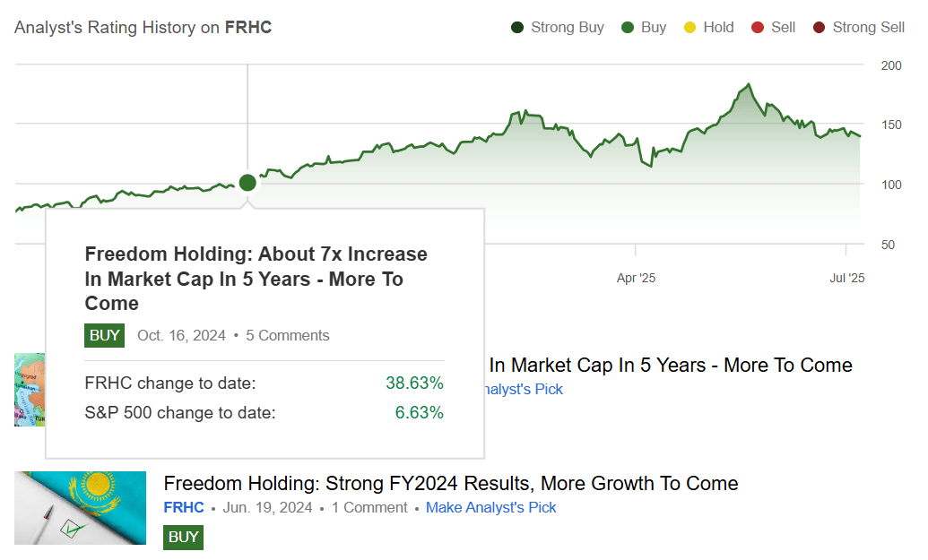Open the 1 Comment link
The height and width of the screenshot is (560, 928).
[x=369, y=508]
